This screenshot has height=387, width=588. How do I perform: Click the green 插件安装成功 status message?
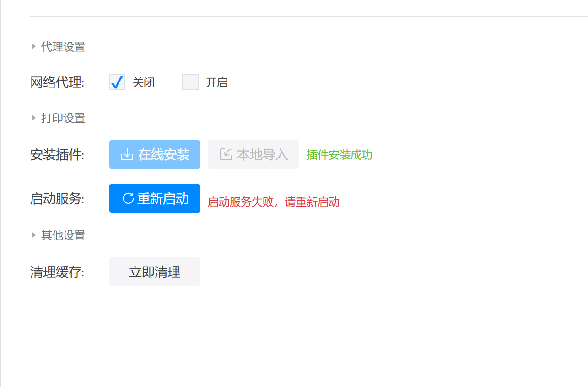tap(340, 155)
